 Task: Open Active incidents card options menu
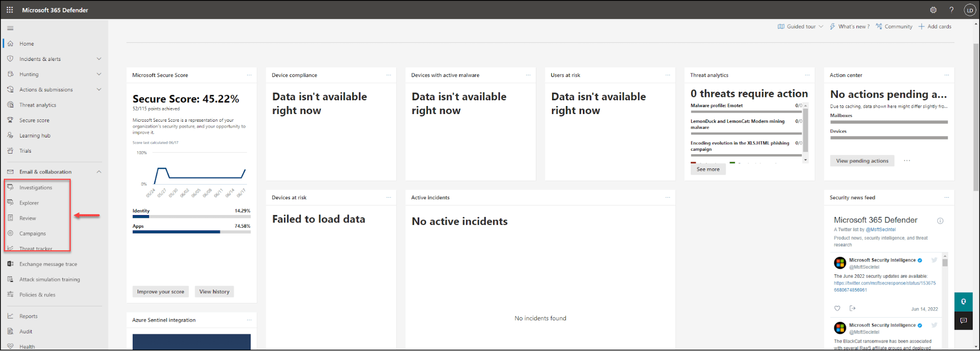click(x=668, y=197)
